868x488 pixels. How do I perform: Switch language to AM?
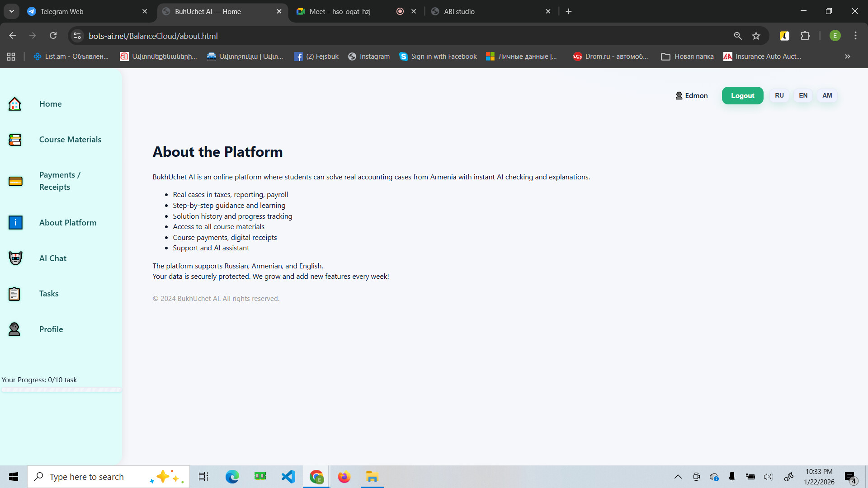point(827,95)
